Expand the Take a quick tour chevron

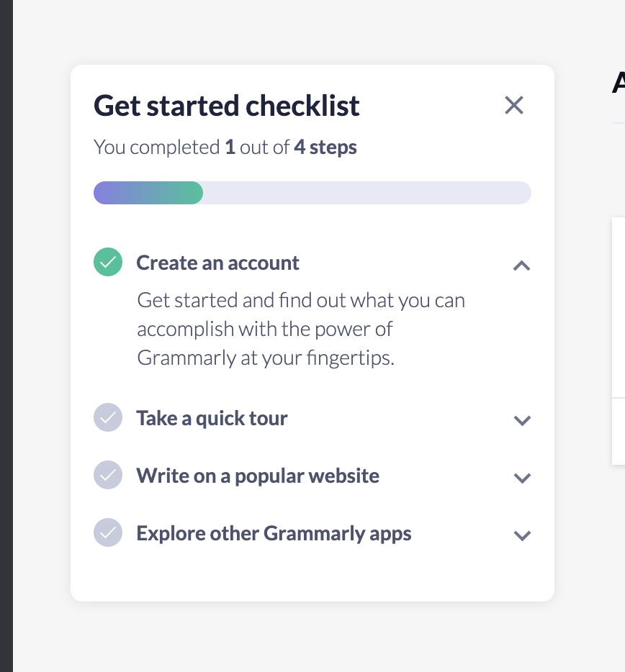pyautogui.click(x=522, y=420)
